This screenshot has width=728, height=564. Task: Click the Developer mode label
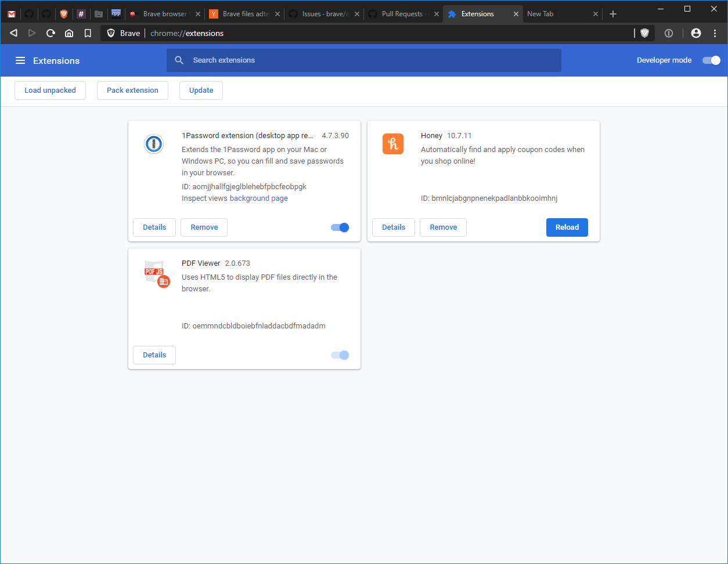point(664,60)
